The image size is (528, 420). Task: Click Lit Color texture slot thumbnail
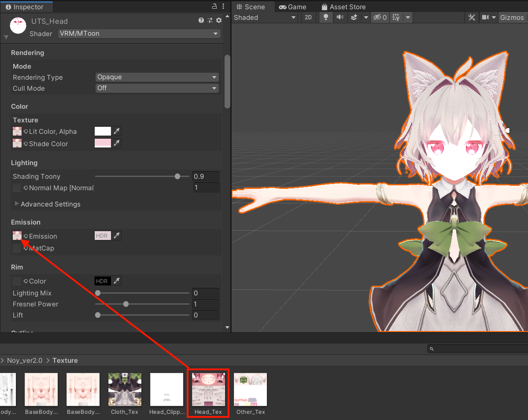[x=17, y=131]
